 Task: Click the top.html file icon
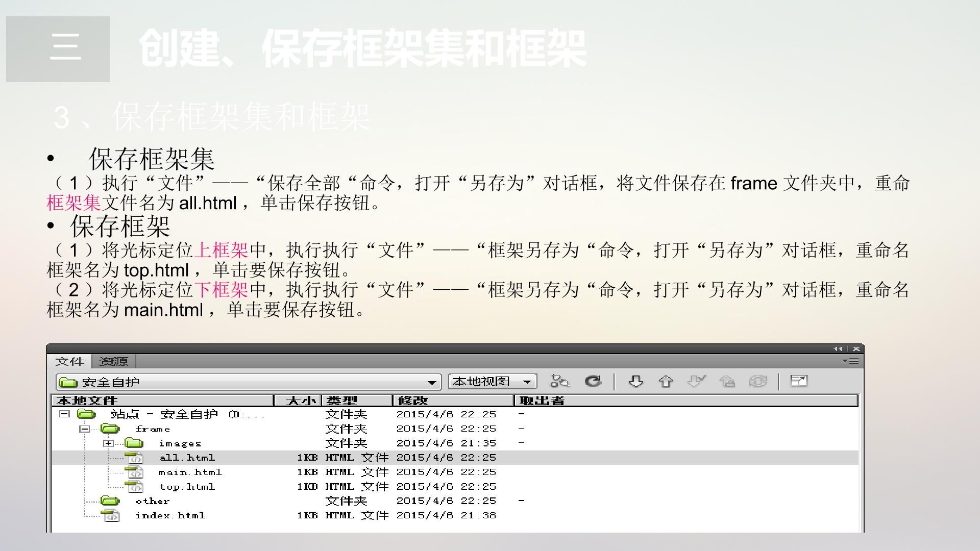click(134, 486)
